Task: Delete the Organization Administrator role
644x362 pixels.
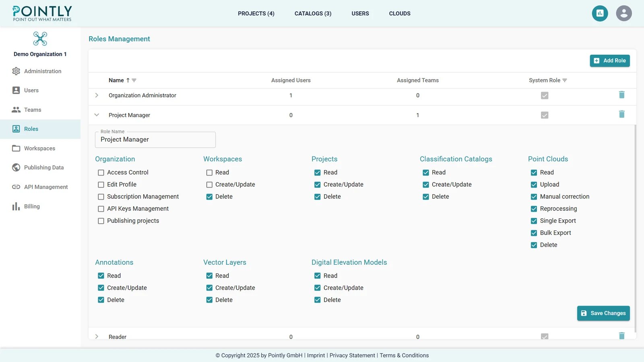Action: [621, 95]
